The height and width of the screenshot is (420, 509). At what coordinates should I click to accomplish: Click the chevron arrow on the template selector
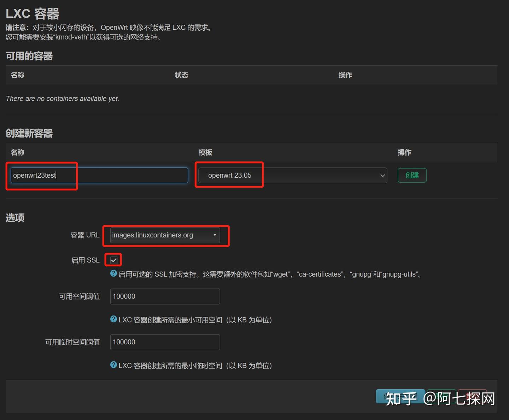coord(382,175)
